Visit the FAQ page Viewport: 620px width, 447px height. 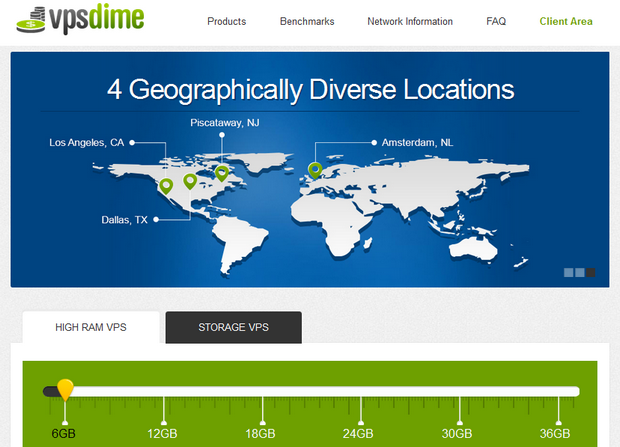pyautogui.click(x=496, y=21)
